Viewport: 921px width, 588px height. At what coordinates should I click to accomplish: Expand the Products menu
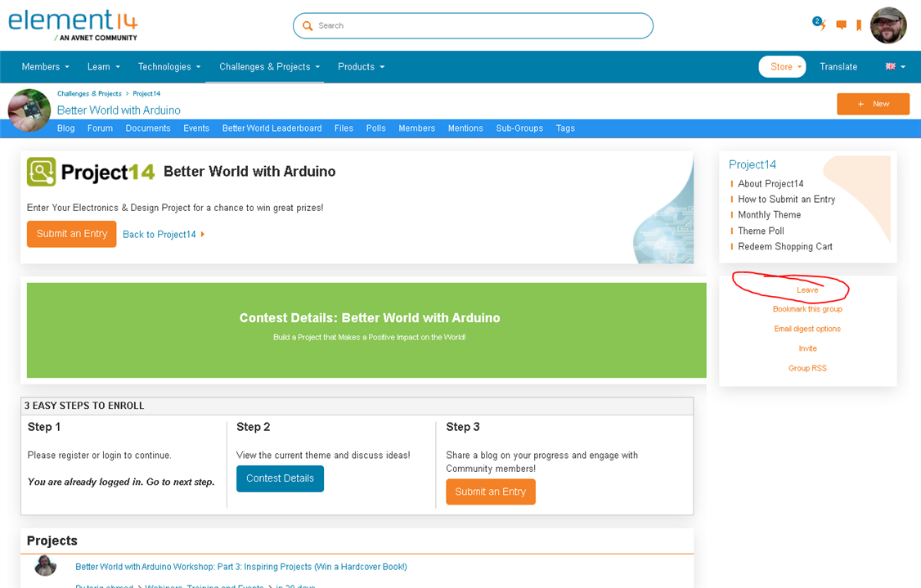[x=362, y=67]
